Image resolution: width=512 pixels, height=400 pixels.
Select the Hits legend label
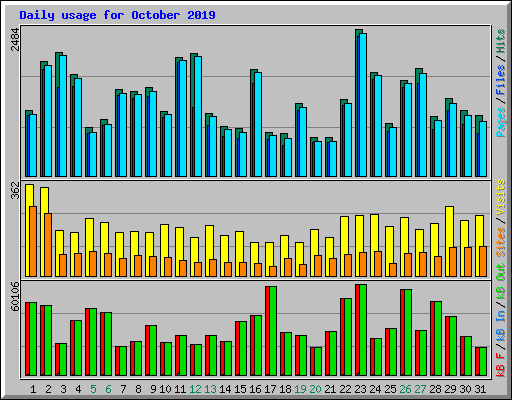click(x=501, y=41)
